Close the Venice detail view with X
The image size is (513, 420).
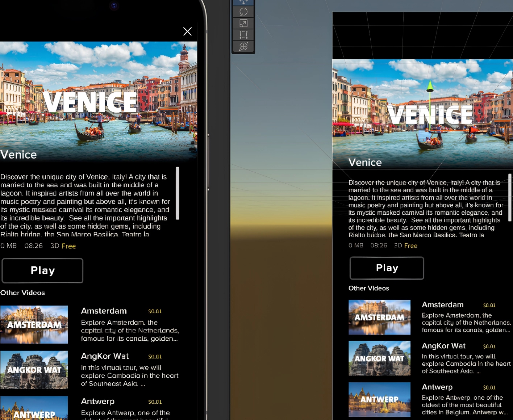coord(187,31)
